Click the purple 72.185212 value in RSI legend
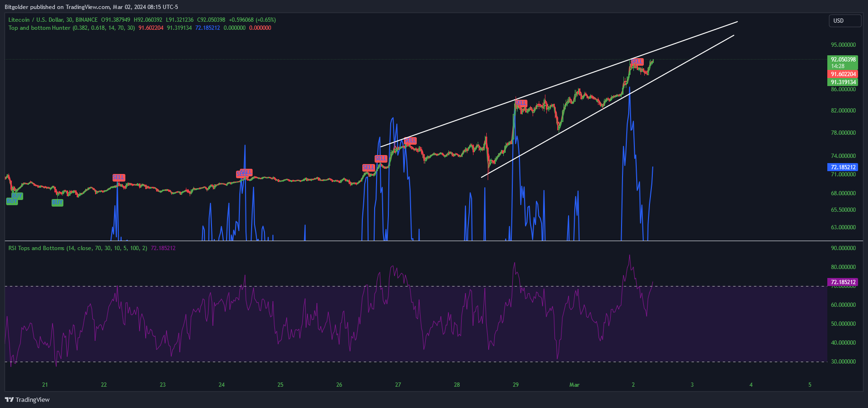 click(163, 248)
